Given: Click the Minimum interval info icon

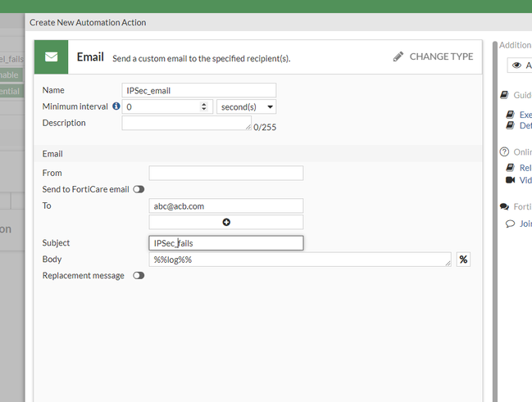Looking at the screenshot, I should point(116,106).
